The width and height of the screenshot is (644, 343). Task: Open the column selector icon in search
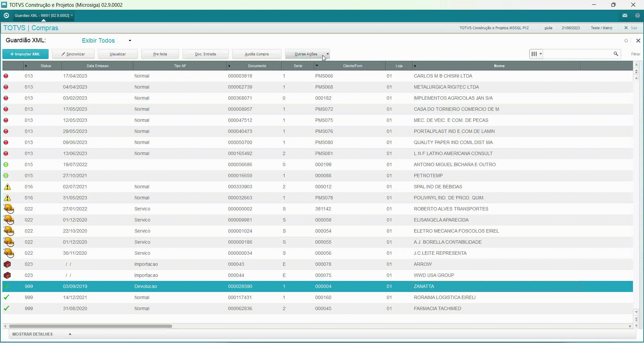point(536,54)
